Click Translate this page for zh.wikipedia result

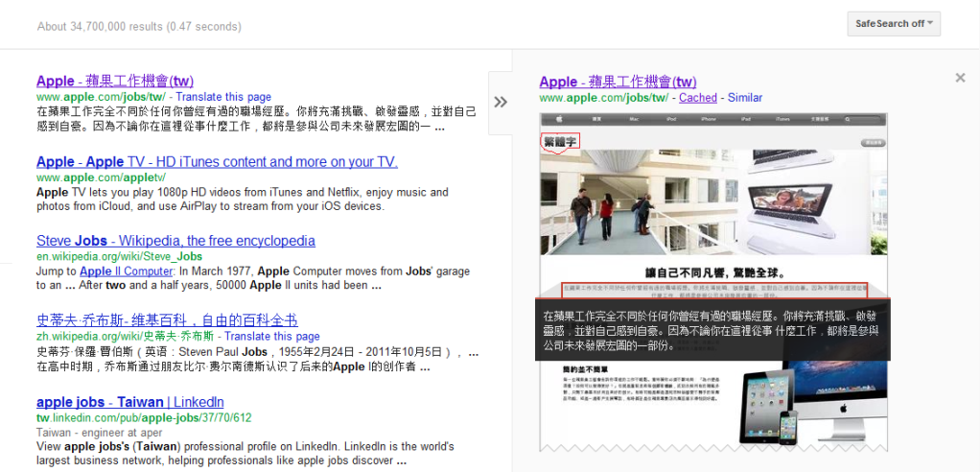[272, 337]
